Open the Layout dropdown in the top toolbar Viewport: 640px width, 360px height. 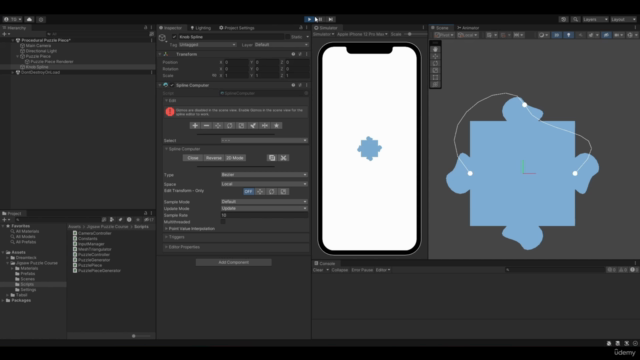[x=623, y=19]
